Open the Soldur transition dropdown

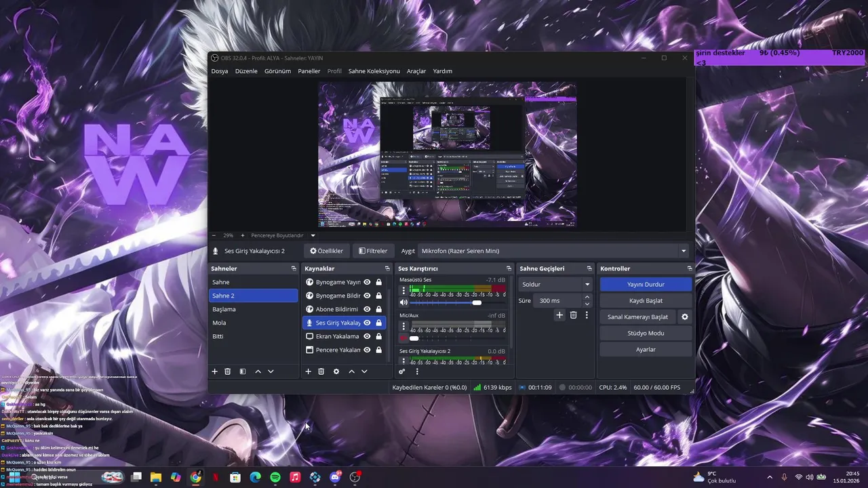pyautogui.click(x=556, y=285)
